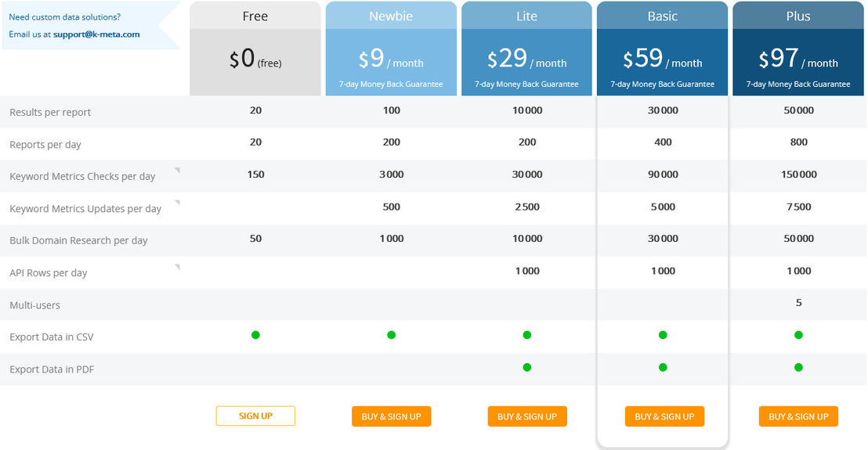Click BUY & SIGN UP for Newbie plan
This screenshot has width=868, height=450.
click(392, 416)
